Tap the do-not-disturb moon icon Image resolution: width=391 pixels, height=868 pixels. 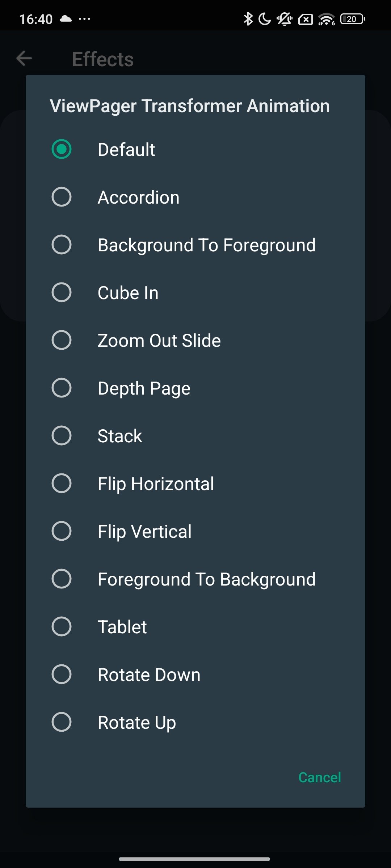[265, 19]
